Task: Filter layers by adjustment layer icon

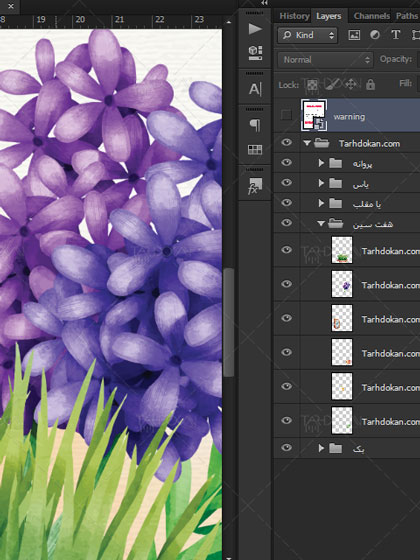Action: coord(375,35)
